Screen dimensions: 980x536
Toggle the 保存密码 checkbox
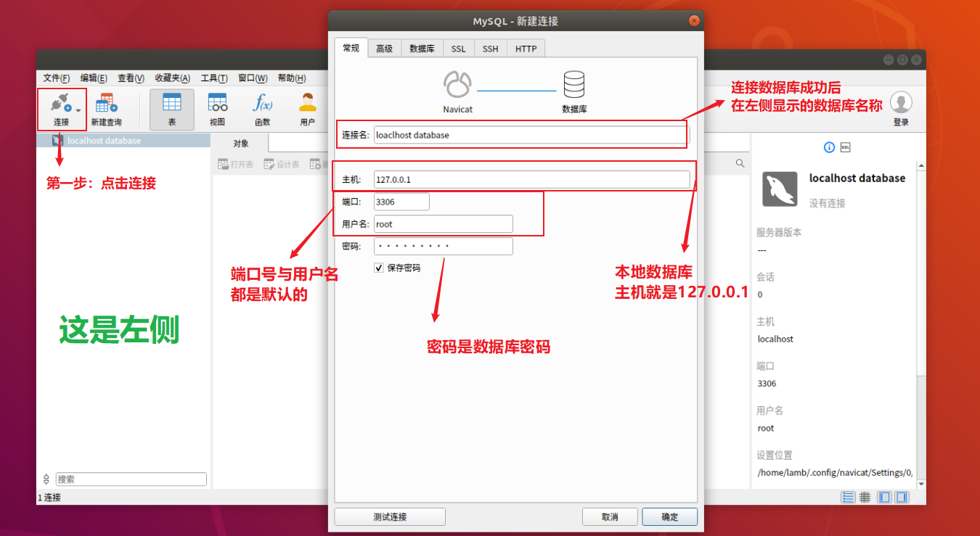coord(379,268)
